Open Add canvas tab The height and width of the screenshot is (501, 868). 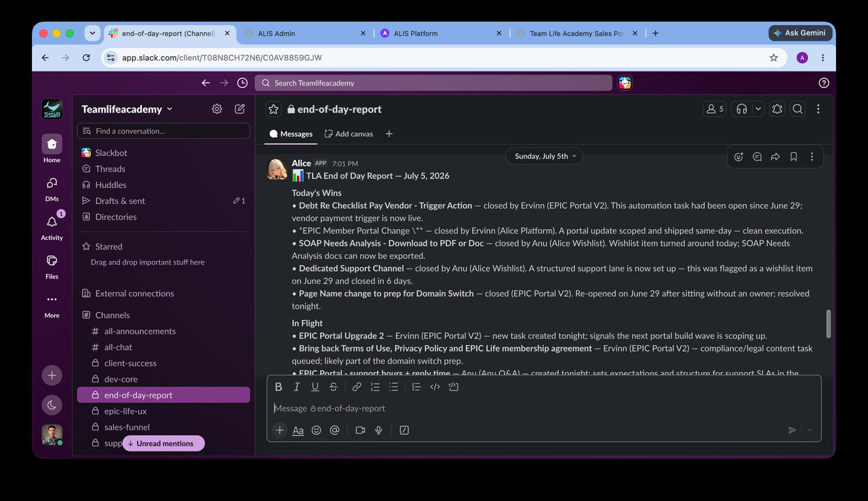pos(349,134)
